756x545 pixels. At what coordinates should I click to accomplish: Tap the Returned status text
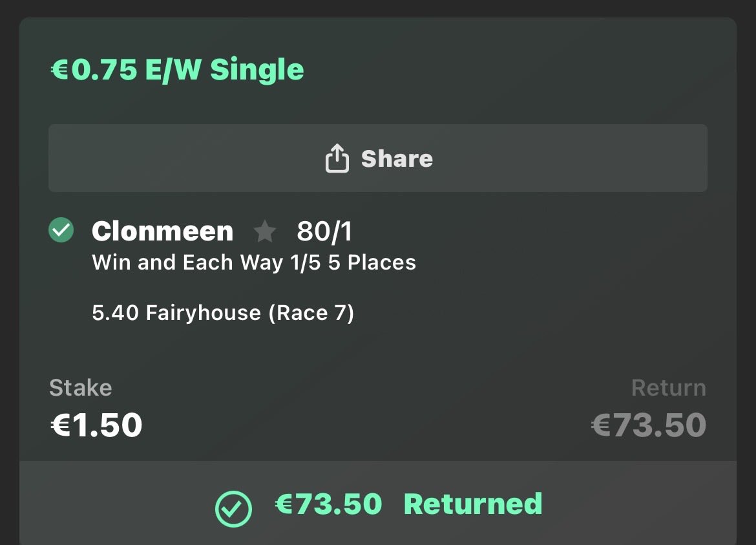point(473,504)
